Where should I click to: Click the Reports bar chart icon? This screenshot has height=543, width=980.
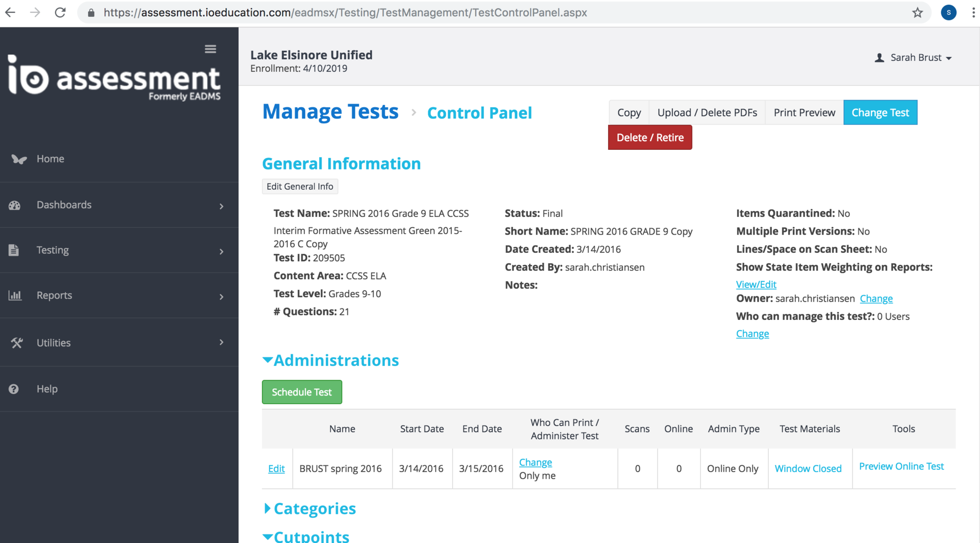coord(15,295)
